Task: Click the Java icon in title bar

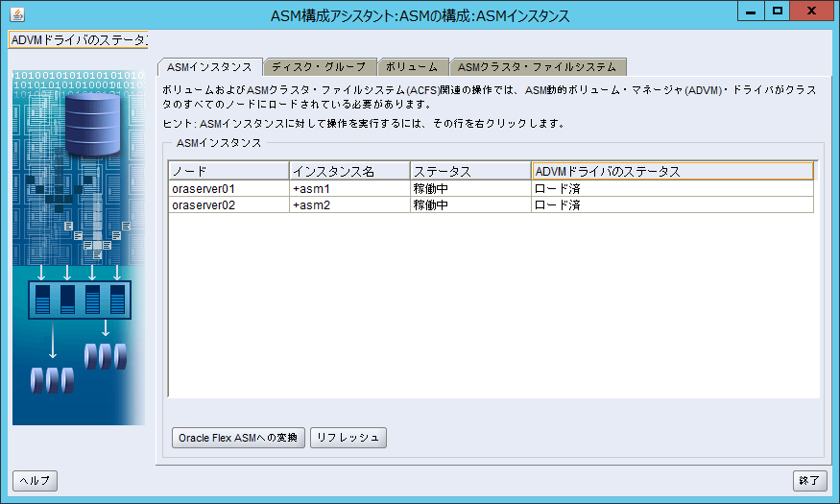Action: click(17, 14)
